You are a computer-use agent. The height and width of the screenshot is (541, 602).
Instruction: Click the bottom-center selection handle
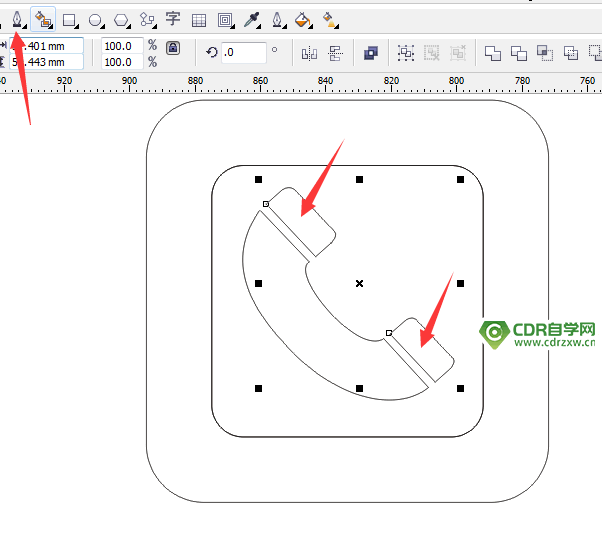point(359,389)
